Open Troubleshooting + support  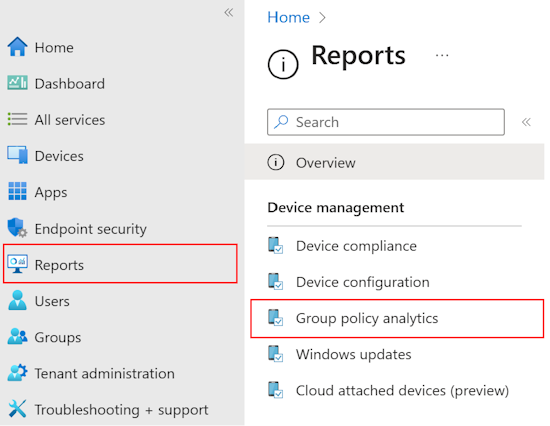point(120,409)
